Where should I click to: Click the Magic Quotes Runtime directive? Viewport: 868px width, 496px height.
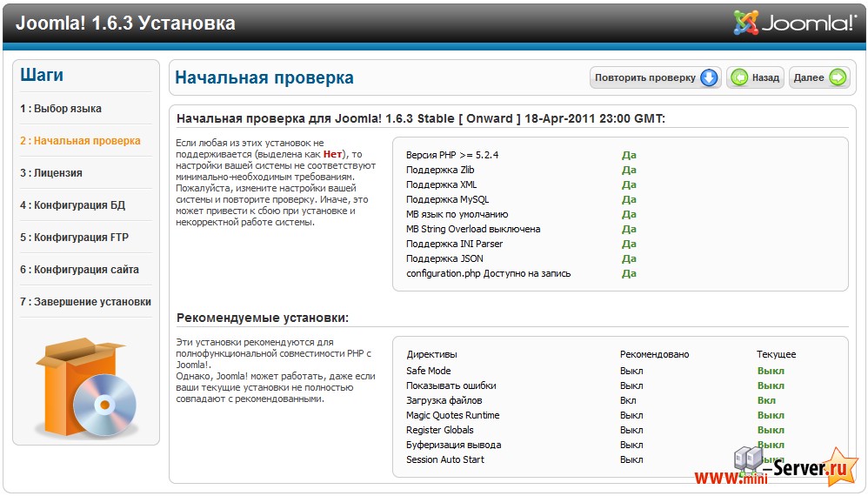pyautogui.click(x=453, y=415)
